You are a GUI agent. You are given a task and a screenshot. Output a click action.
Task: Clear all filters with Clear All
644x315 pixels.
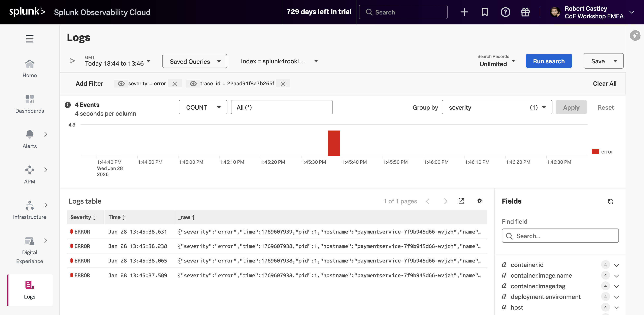605,83
